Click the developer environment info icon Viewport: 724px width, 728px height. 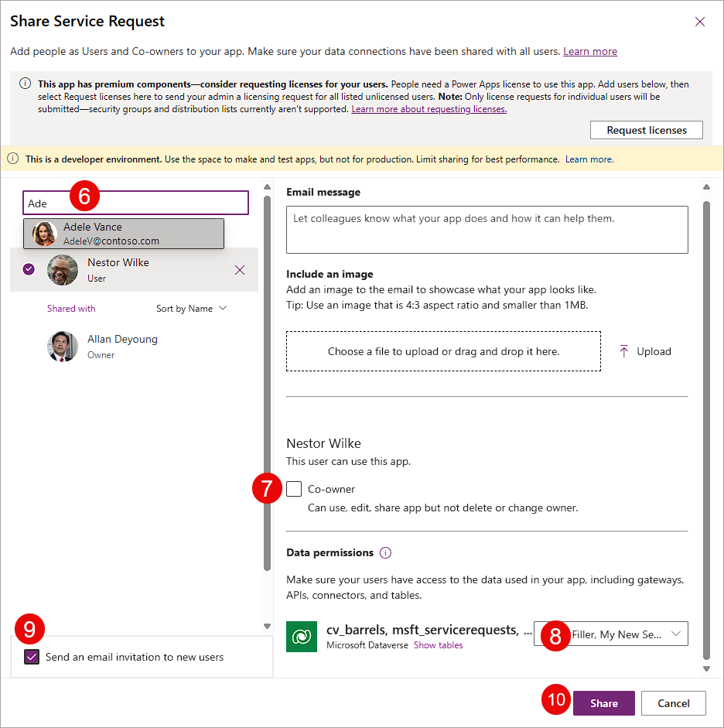pos(13,159)
